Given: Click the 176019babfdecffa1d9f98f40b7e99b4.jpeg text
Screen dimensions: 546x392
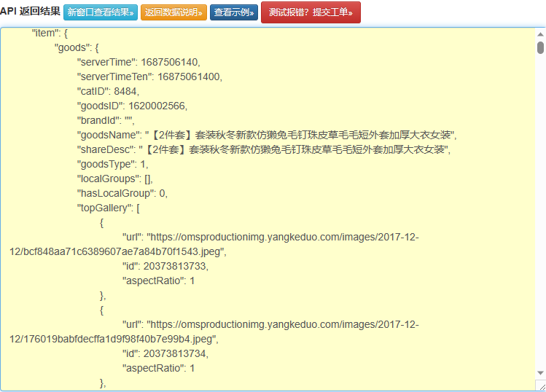Looking at the screenshot, I should [117, 339].
